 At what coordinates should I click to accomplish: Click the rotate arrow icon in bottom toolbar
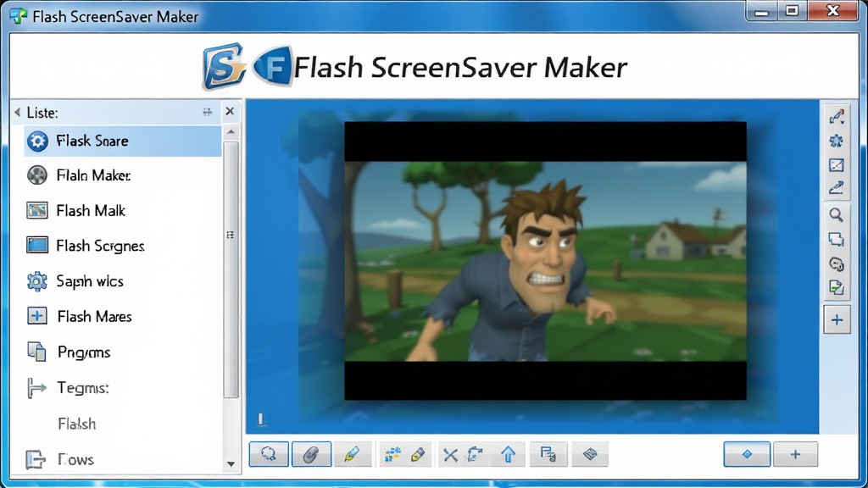click(x=475, y=455)
